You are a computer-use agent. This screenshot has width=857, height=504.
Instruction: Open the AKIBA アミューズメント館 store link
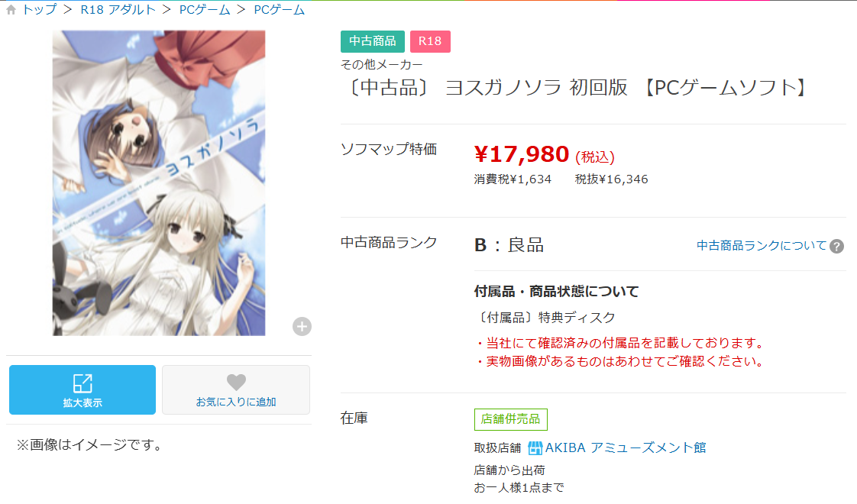click(626, 447)
